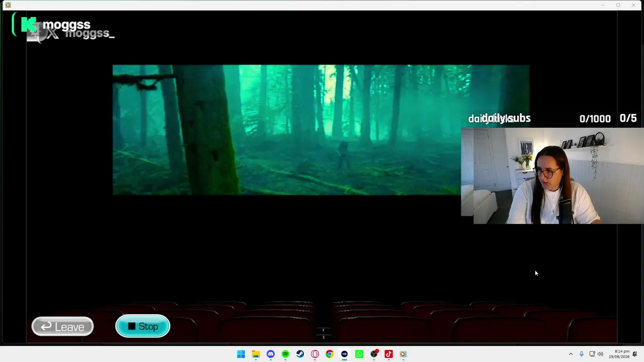The height and width of the screenshot is (362, 644).
Task: Select the active arrow app icon
Action: click(x=344, y=354)
